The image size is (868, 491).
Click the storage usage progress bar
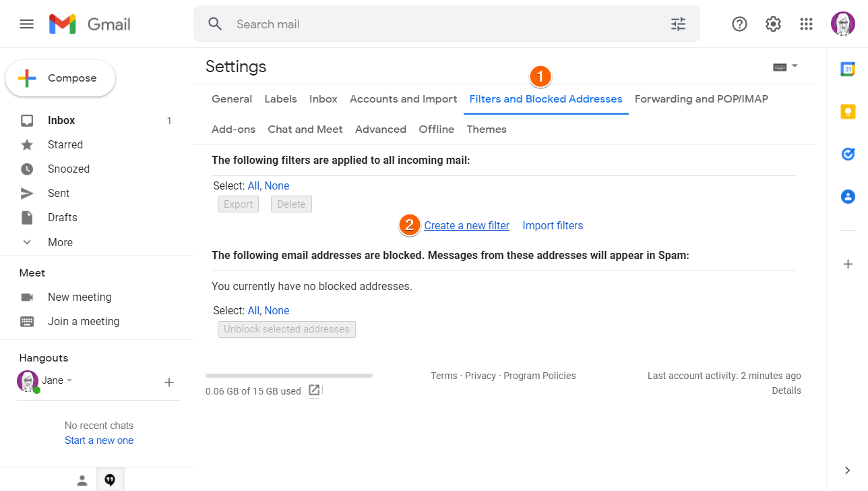coord(288,376)
